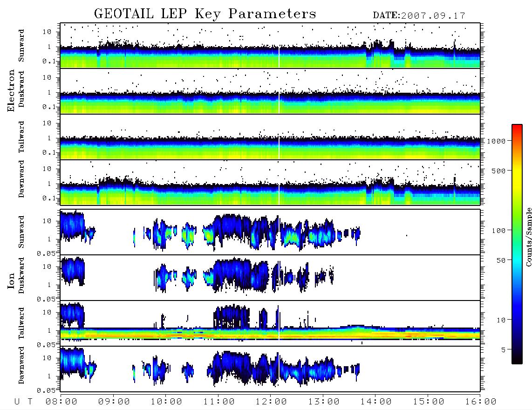This screenshot has height=410, width=532.
Task: Select the Ion "Sunward" axis label
Action: pos(21,232)
